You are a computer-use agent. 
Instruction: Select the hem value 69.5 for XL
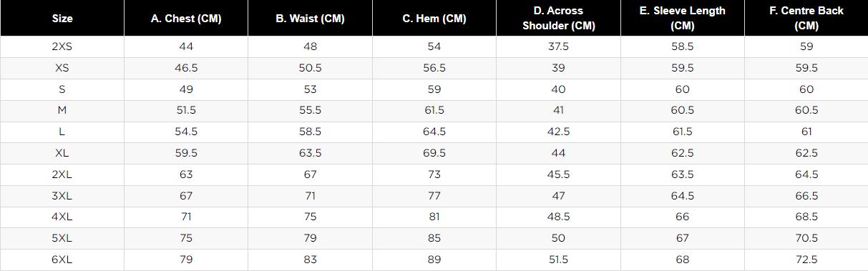(434, 153)
